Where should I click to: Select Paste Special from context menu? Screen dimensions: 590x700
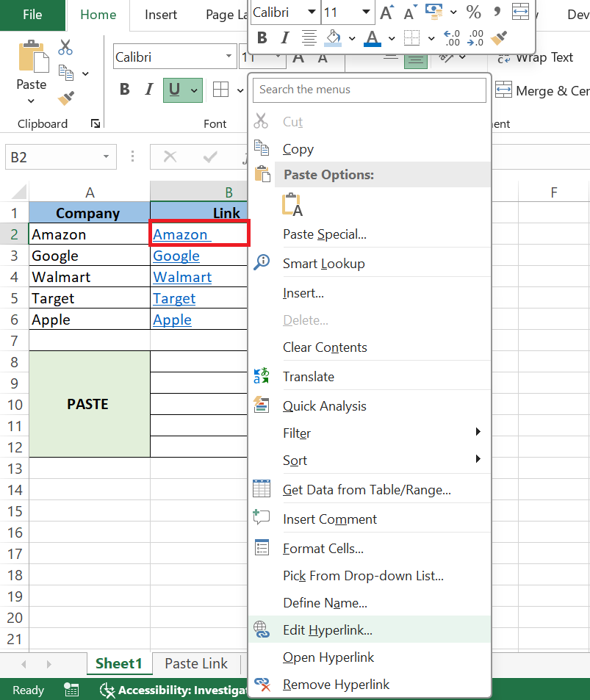370,234
